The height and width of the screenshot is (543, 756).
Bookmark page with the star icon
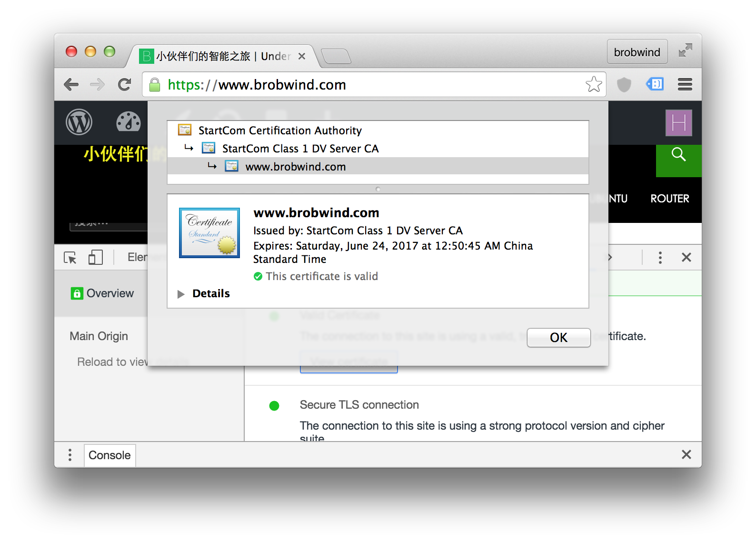point(594,84)
